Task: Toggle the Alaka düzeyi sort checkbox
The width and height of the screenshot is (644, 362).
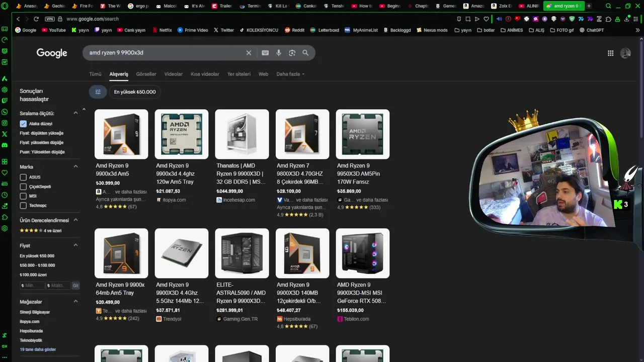Action: 23,124
